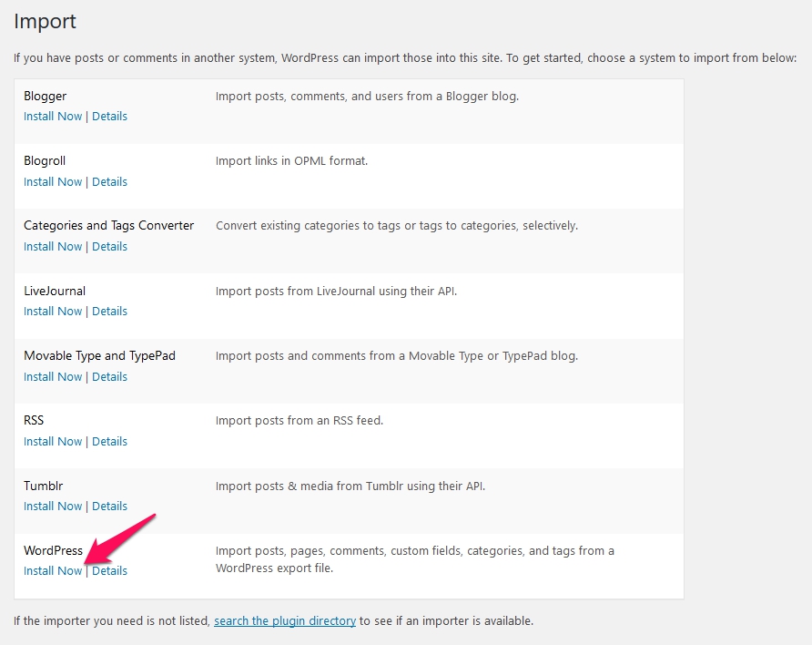Select the Blogger importer name
Viewport: 812px width, 645px height.
[45, 97]
